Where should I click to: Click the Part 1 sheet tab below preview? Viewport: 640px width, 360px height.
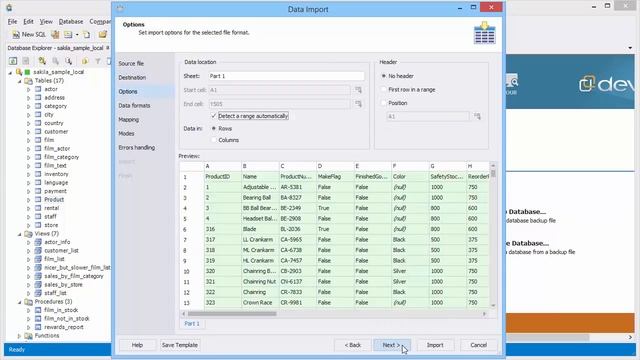point(192,324)
